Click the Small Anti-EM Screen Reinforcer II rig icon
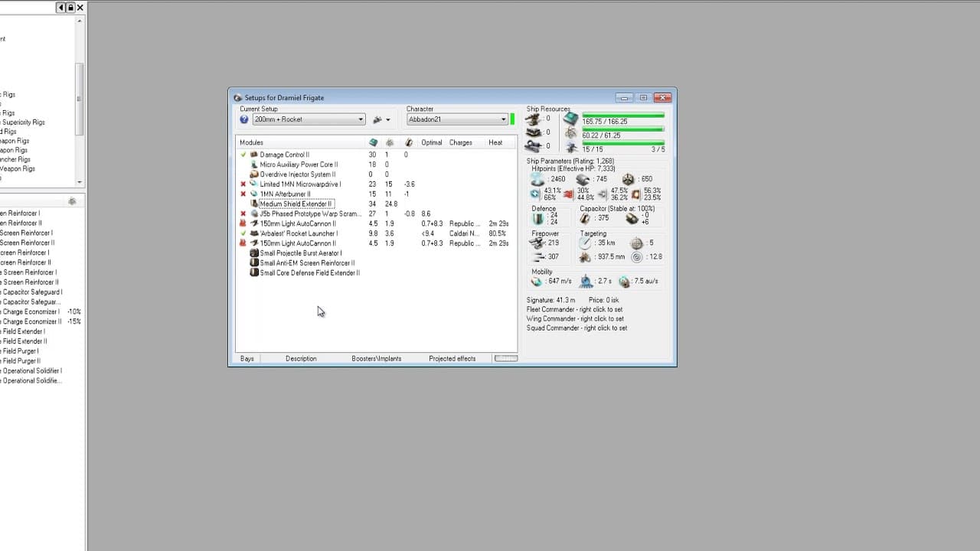Screen dimensions: 980x551 click(x=254, y=263)
